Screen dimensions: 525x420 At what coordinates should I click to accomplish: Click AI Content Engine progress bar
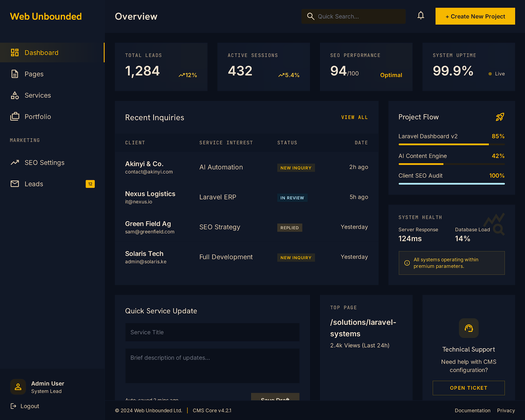pos(451,164)
